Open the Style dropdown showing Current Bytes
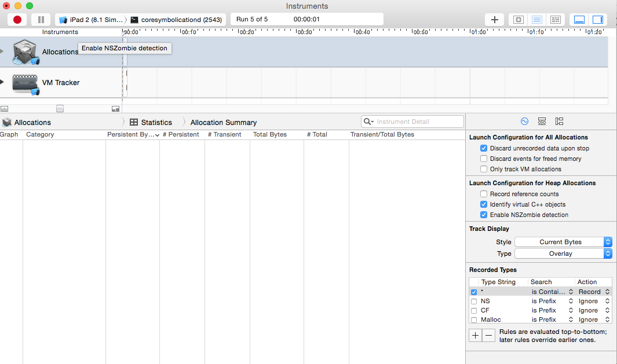 [x=563, y=242]
